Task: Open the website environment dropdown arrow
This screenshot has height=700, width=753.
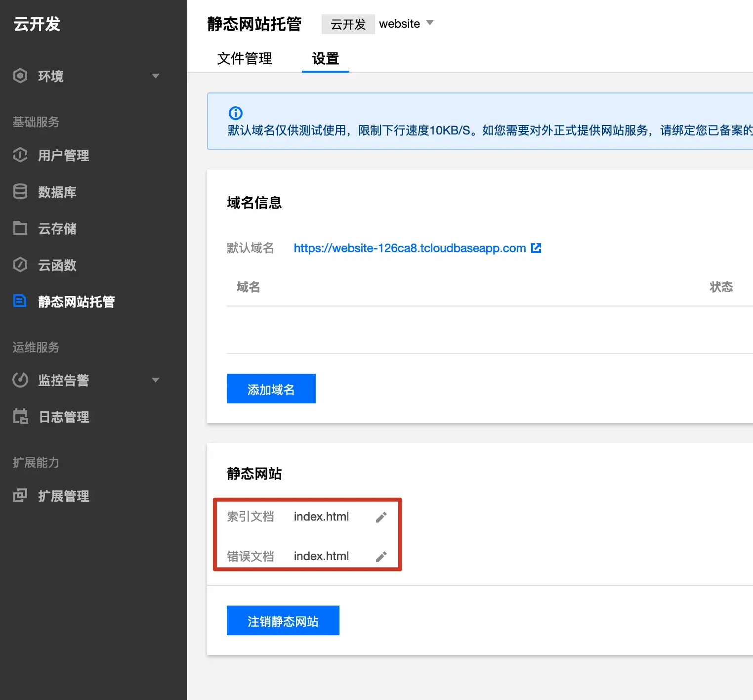Action: tap(430, 23)
